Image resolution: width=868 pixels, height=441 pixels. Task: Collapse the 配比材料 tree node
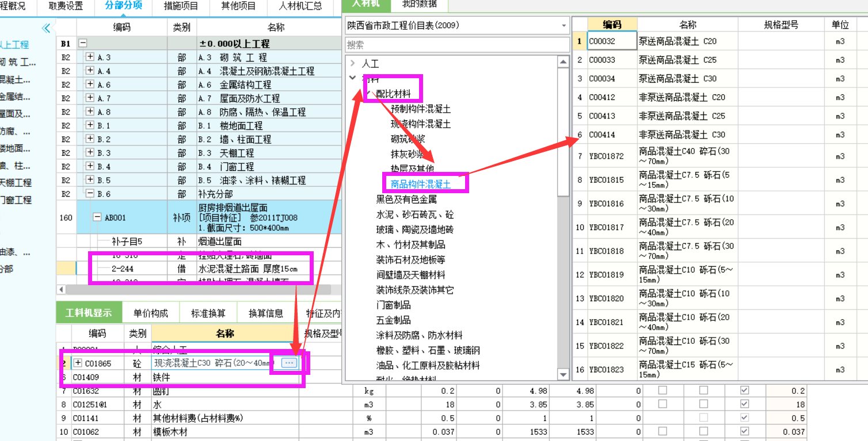[x=368, y=93]
